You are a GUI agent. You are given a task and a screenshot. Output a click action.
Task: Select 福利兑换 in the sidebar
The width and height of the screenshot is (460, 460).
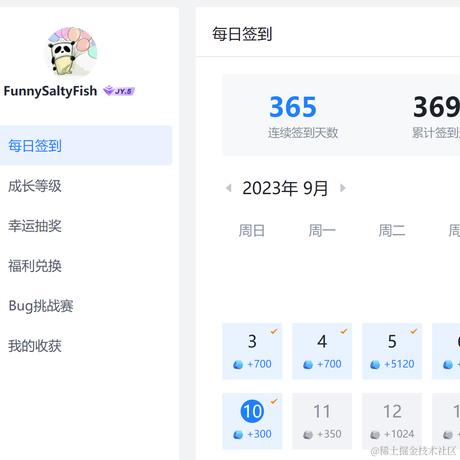point(35,266)
